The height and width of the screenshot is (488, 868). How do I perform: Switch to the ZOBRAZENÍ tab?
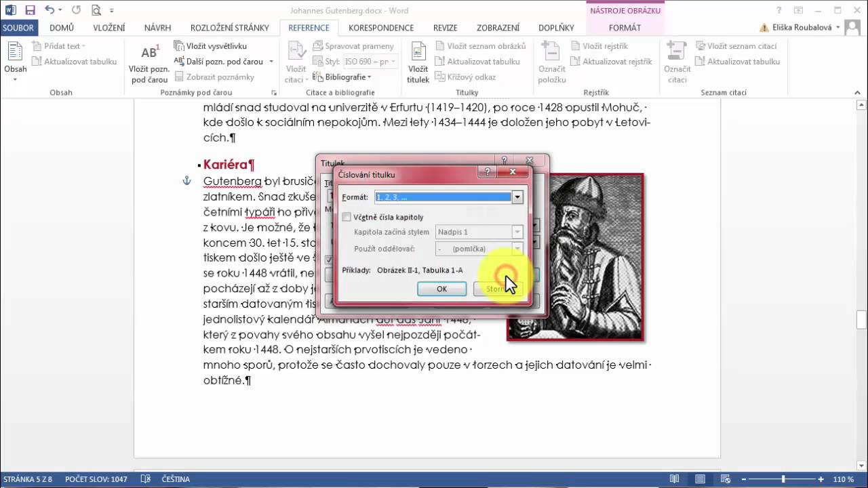click(x=498, y=28)
